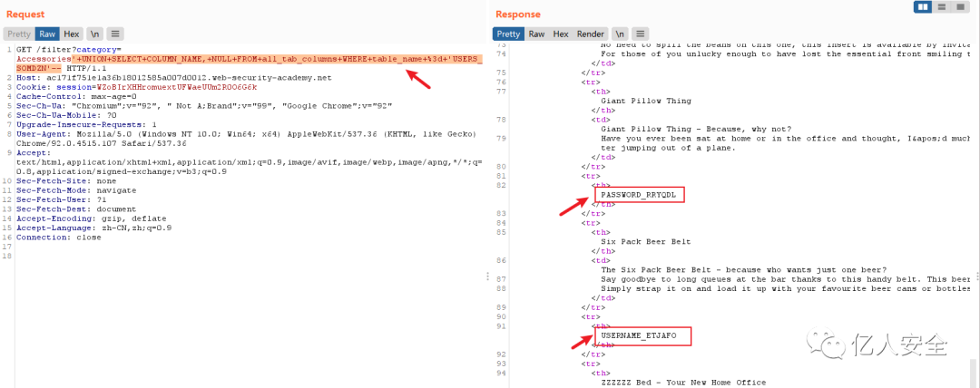Switch Response view to Pretty tab
Viewport: 980px width, 388px height.
click(x=509, y=34)
